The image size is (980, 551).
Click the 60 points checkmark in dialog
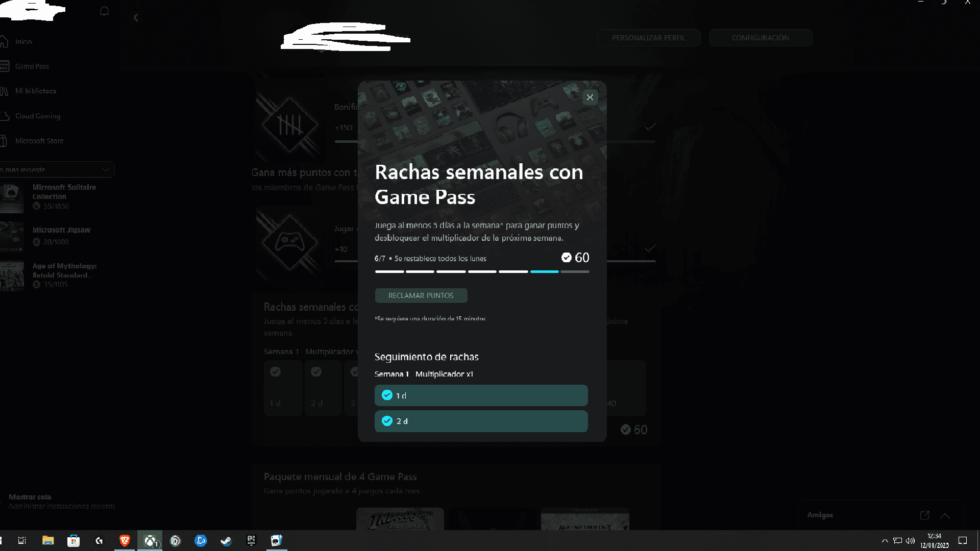567,258
